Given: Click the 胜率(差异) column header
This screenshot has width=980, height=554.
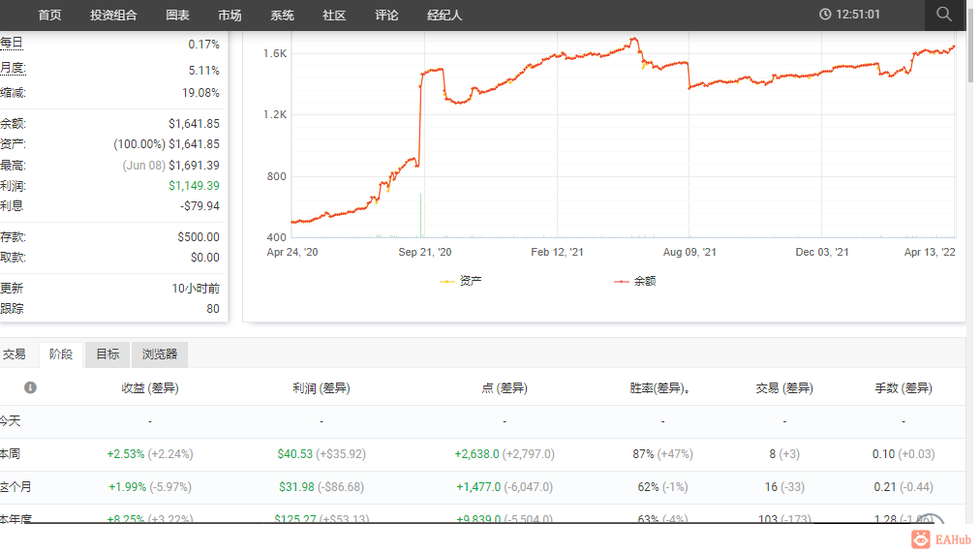Looking at the screenshot, I should coord(659,388).
